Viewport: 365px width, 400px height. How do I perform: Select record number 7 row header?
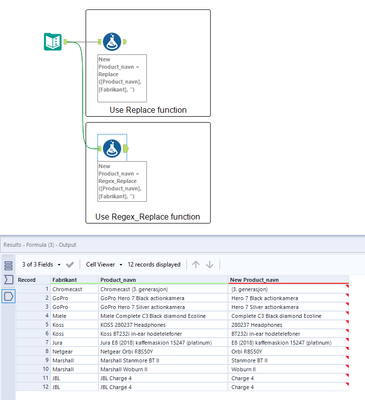pos(33,343)
